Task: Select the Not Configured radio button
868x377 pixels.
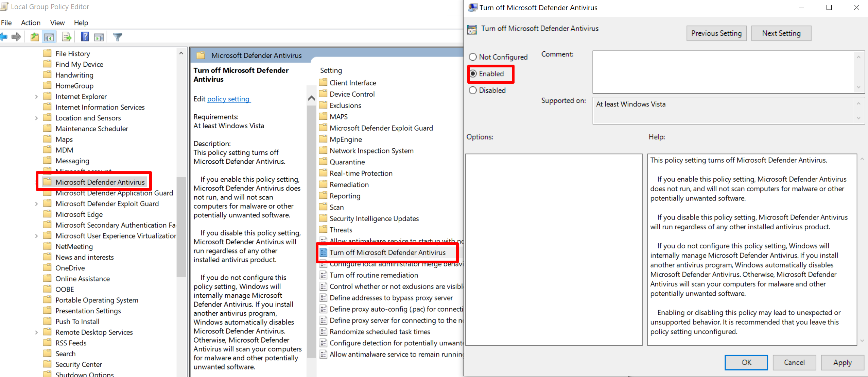Action: 473,57
